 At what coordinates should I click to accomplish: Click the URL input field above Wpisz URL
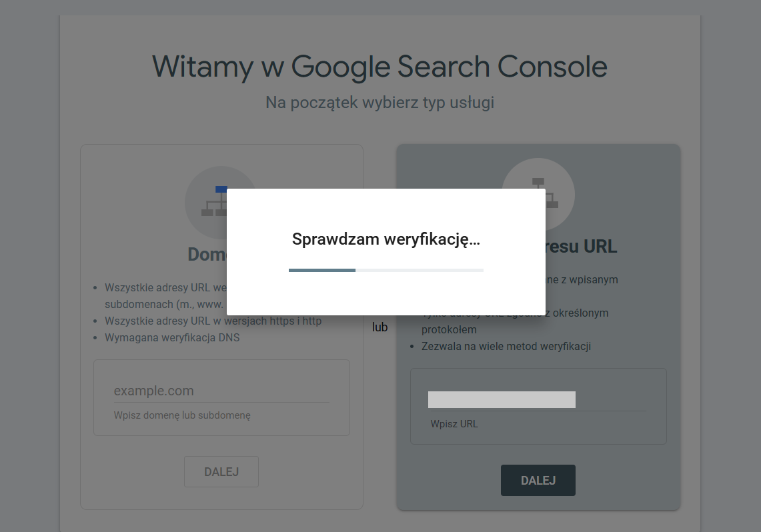tap(502, 399)
